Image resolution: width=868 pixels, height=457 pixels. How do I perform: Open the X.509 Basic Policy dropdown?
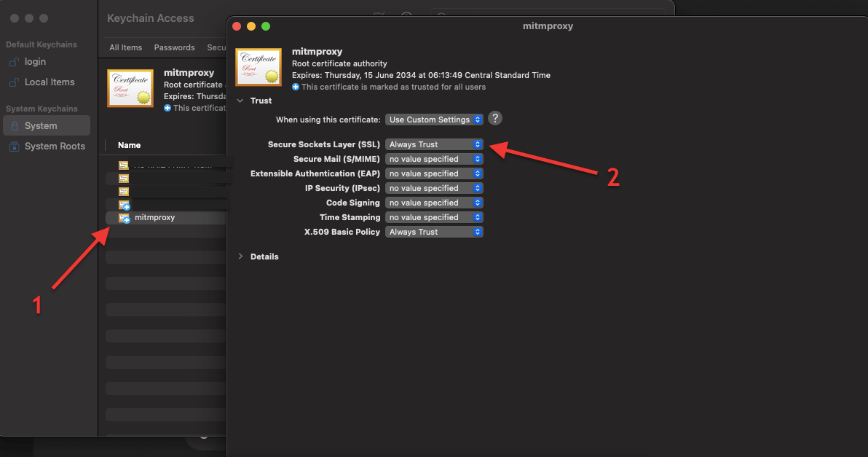tap(434, 232)
